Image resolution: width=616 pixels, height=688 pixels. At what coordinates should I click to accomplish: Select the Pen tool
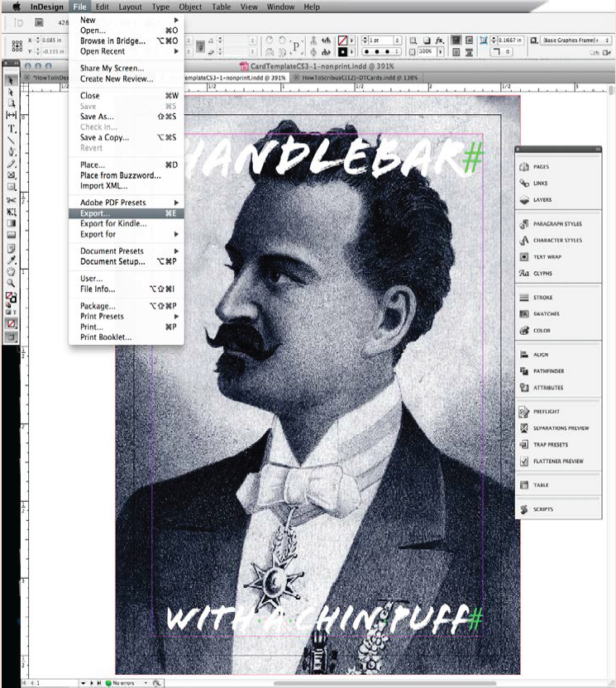[12, 152]
